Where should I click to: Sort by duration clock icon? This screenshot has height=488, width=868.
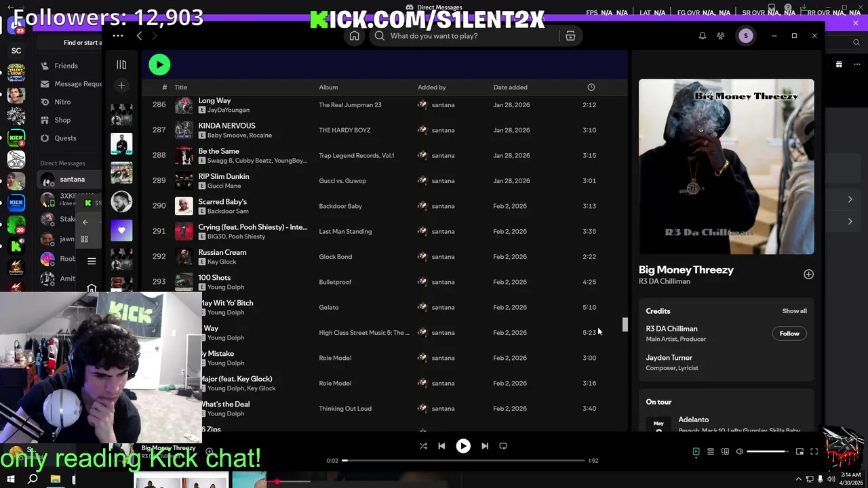click(591, 87)
